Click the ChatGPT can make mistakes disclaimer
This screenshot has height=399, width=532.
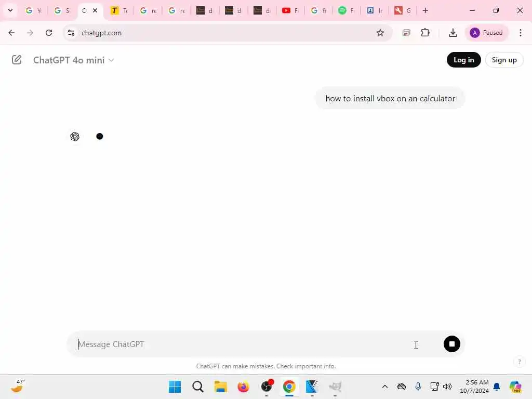click(265, 366)
